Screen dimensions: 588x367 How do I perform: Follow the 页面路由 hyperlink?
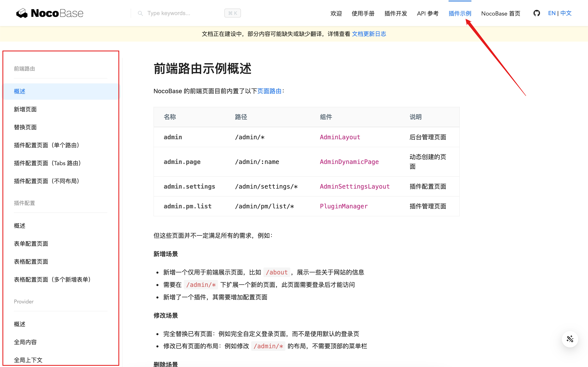point(269,91)
